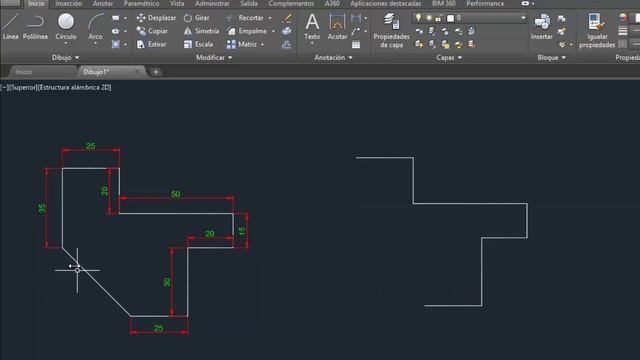The image size is (640, 360).
Task: Open the Matriz dropdown arrow
Action: click(262, 44)
